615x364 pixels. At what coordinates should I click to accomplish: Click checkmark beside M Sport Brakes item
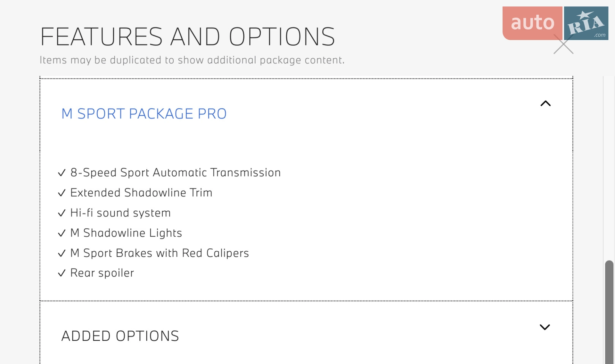(62, 253)
